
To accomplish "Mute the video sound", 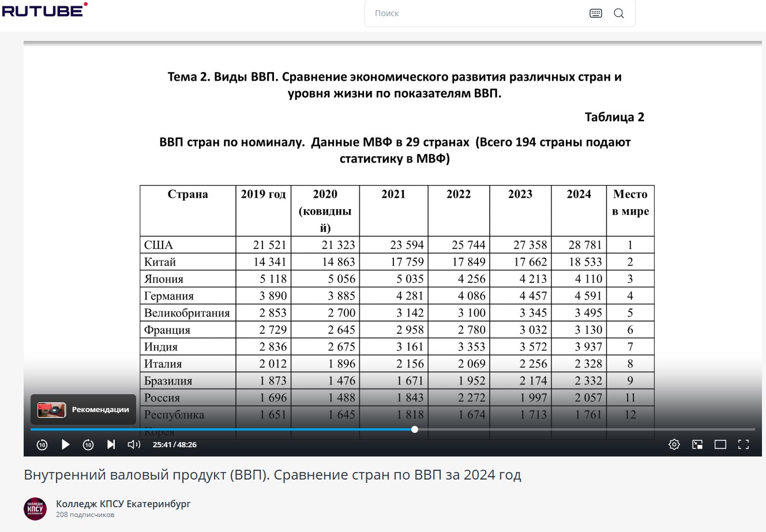I will click(x=134, y=444).
